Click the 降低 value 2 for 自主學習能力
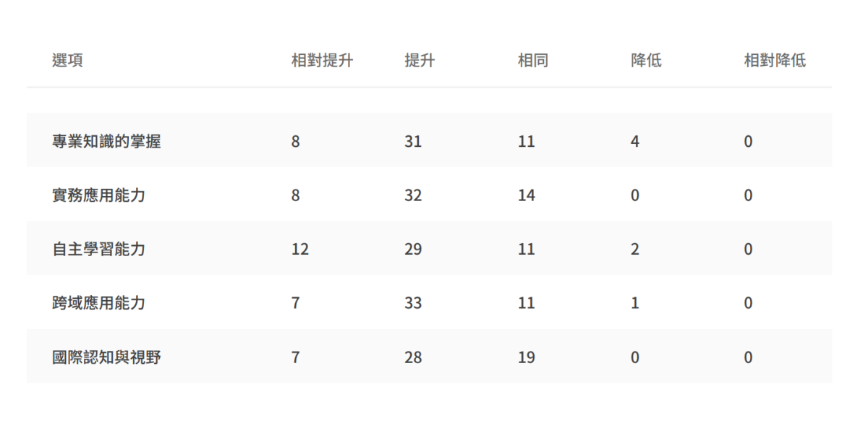 [635, 250]
